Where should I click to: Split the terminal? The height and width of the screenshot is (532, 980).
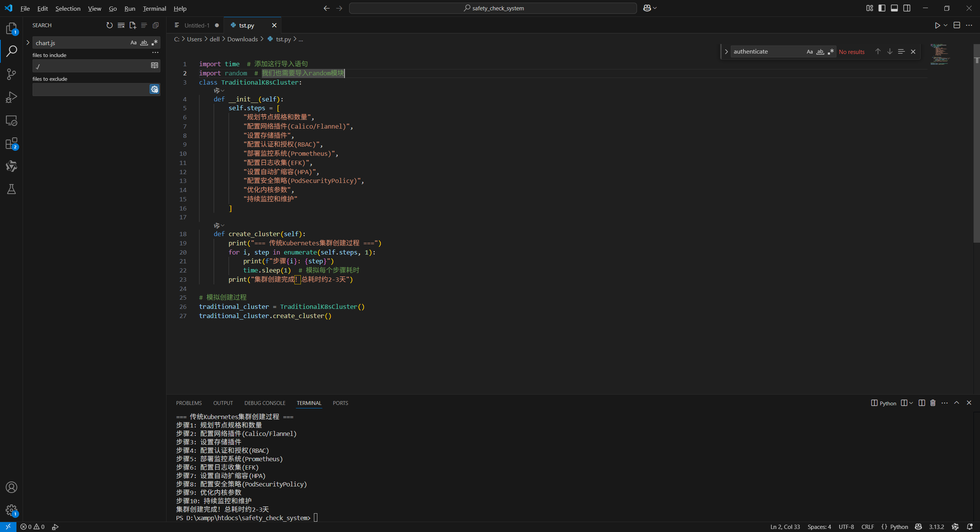922,403
